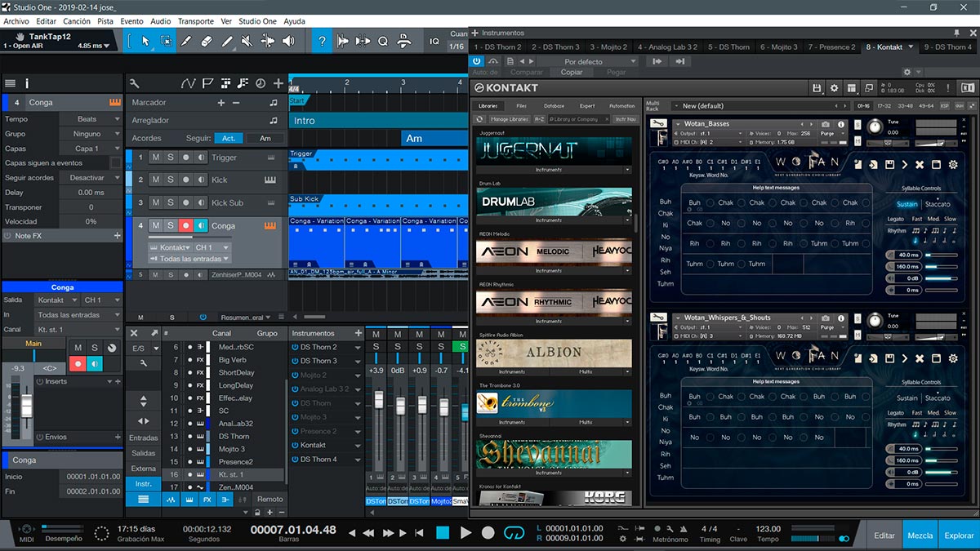Start playback with play button

click(465, 533)
